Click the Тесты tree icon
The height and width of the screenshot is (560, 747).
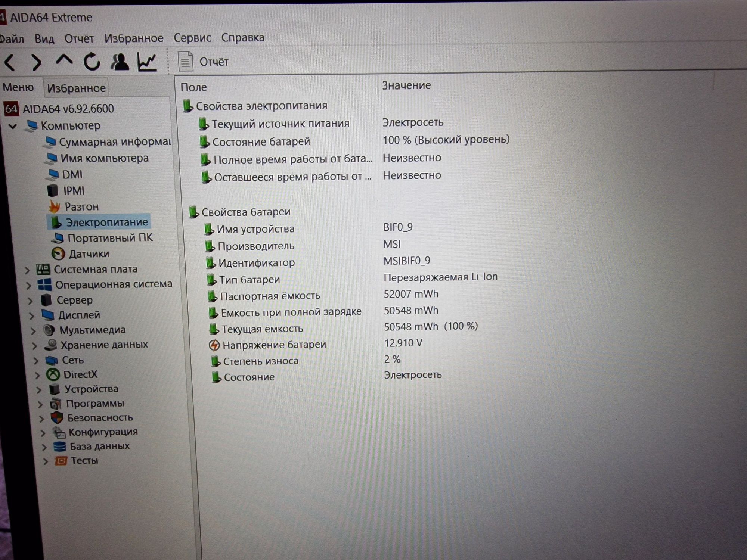[61, 461]
